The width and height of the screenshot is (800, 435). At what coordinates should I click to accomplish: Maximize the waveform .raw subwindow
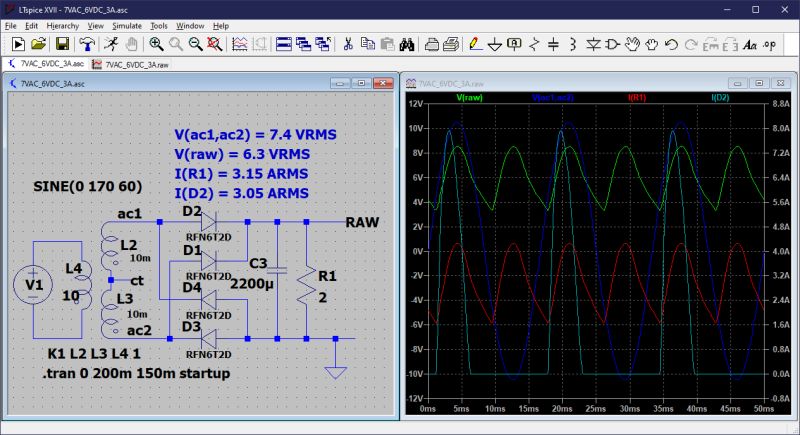point(759,83)
